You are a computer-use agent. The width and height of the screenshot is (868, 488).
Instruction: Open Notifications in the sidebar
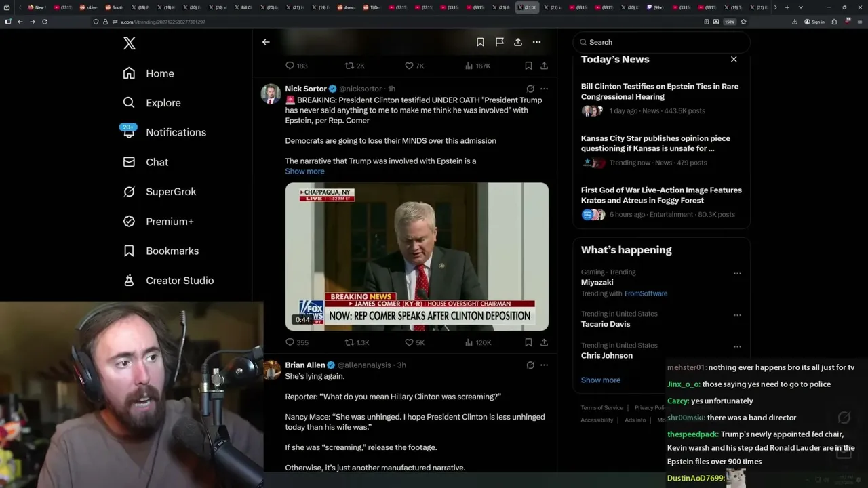pyautogui.click(x=164, y=132)
